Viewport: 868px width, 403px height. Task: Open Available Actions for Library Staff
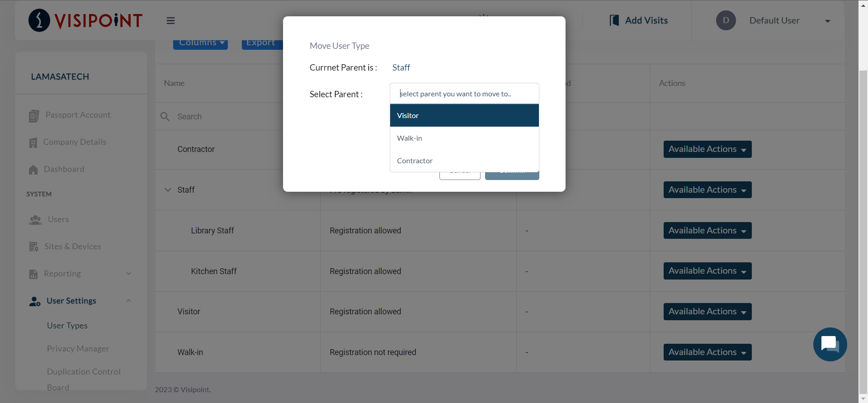click(707, 231)
